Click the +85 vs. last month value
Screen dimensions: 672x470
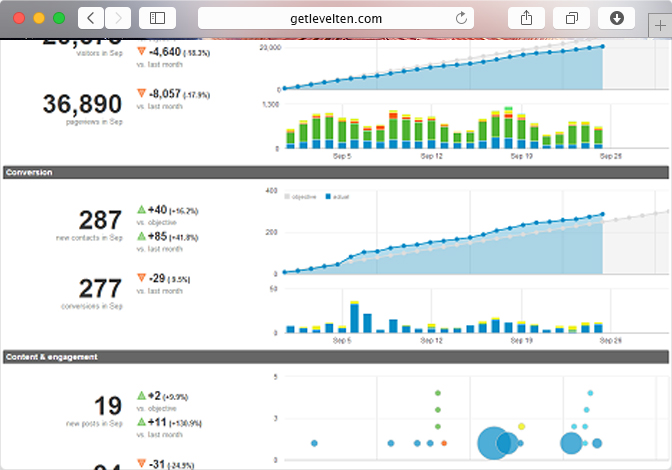tap(157, 236)
